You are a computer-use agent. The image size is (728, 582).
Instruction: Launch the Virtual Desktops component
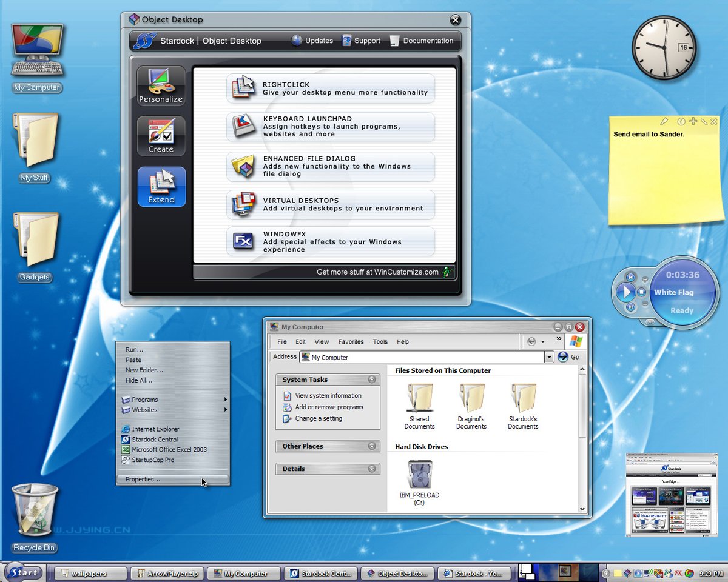click(x=331, y=204)
